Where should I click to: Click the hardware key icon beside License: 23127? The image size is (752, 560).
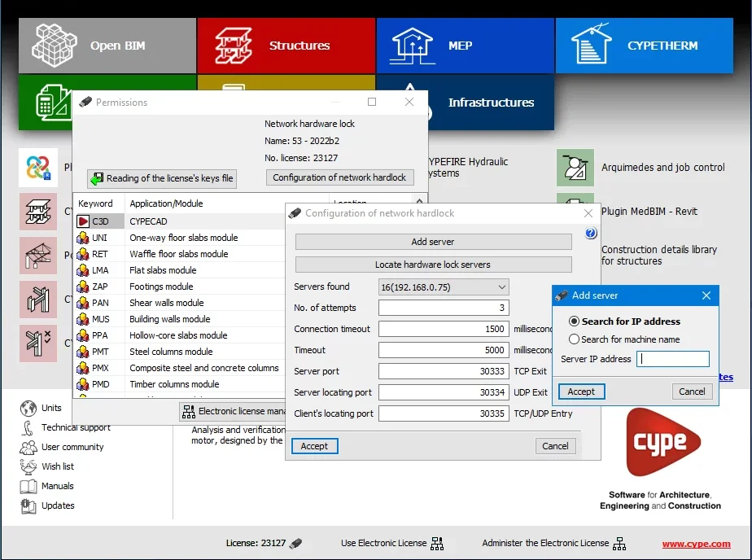coord(296,543)
